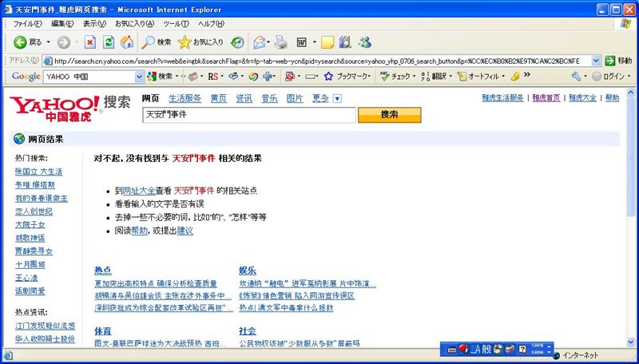Open hot search 张国立 大生活
639x364 pixels.
coord(38,172)
